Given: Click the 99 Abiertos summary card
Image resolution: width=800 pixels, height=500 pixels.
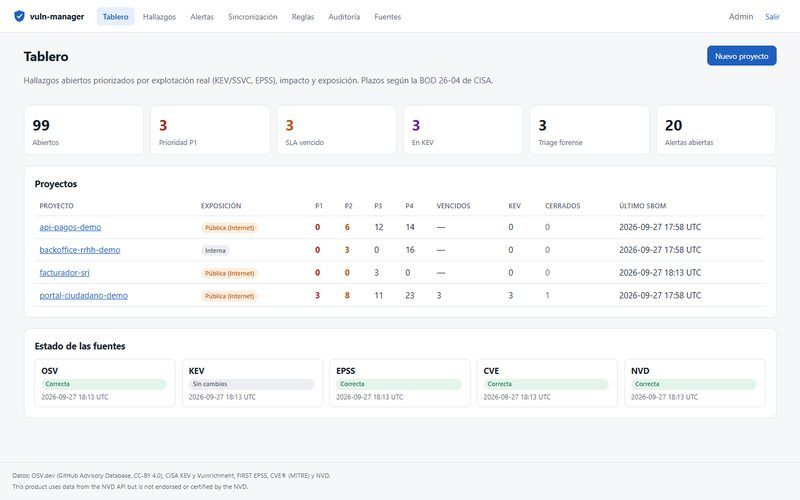Looking at the screenshot, I should (84, 130).
